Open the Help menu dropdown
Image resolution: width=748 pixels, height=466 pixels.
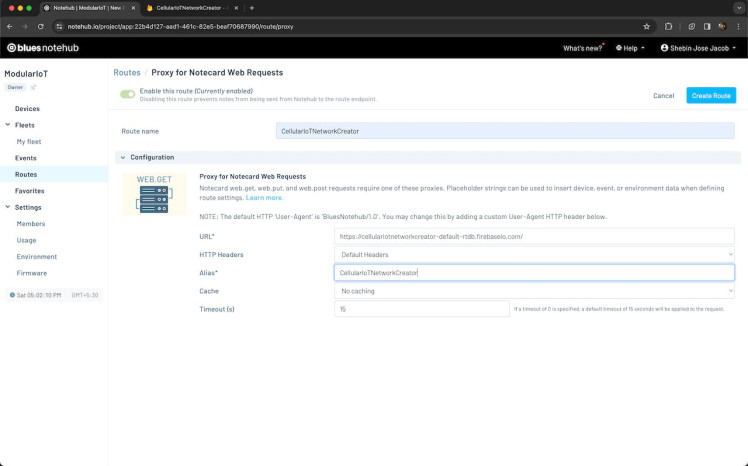point(630,48)
